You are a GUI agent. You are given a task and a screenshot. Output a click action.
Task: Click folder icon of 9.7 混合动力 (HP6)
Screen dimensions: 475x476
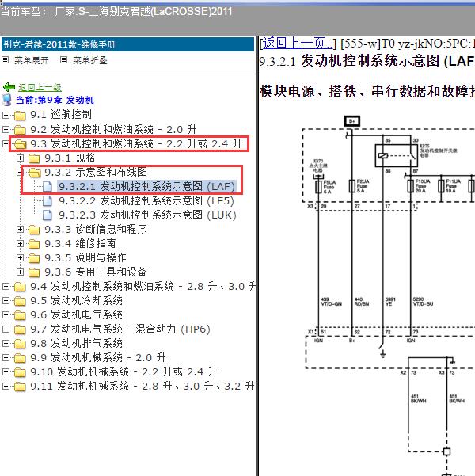[x=20, y=329]
